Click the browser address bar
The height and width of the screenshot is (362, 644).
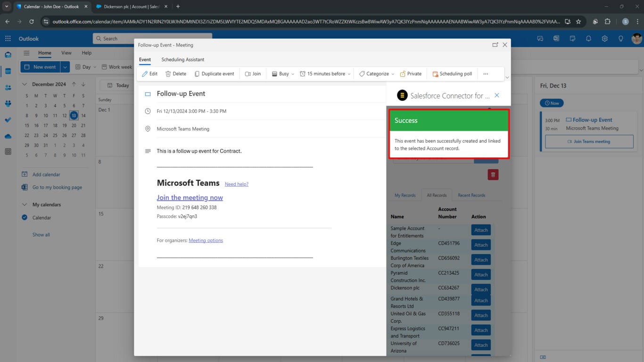[x=306, y=22]
